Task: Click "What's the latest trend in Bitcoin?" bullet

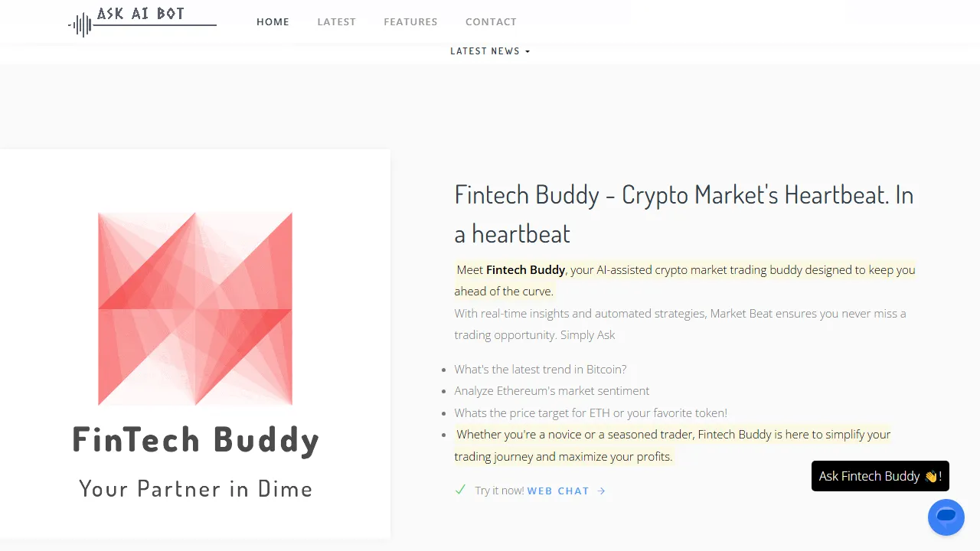Action: click(541, 369)
